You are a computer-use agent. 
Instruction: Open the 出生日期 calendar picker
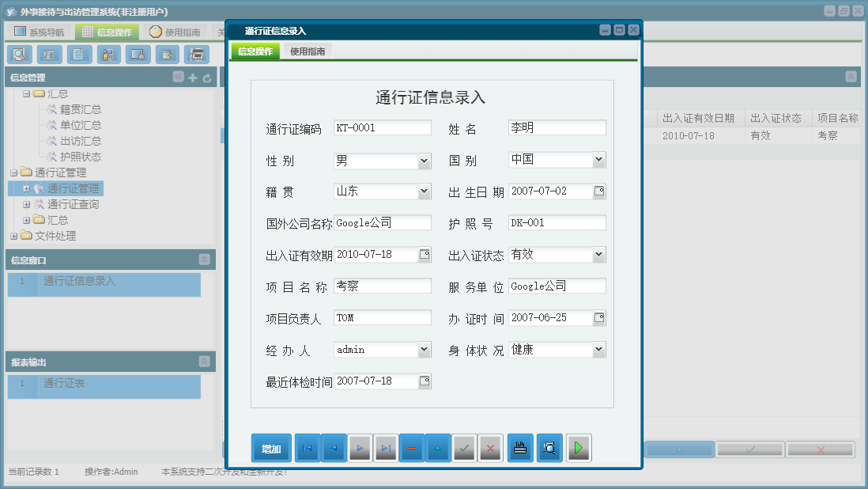[x=598, y=191]
